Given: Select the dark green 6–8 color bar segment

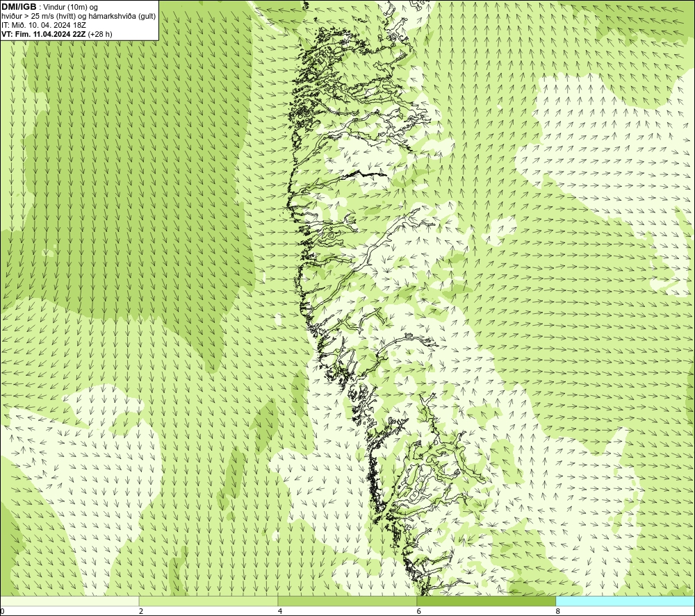Looking at the screenshot, I should tap(486, 601).
